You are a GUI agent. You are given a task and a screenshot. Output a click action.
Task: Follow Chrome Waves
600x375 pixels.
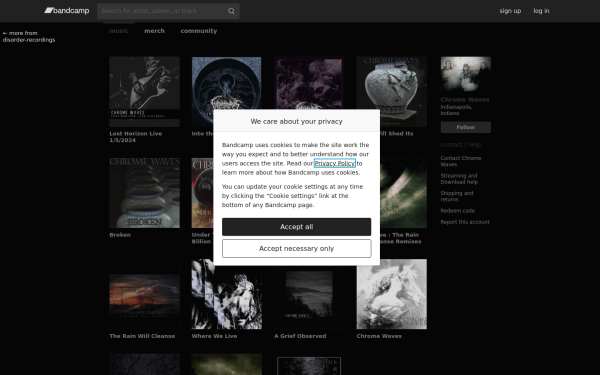(466, 127)
